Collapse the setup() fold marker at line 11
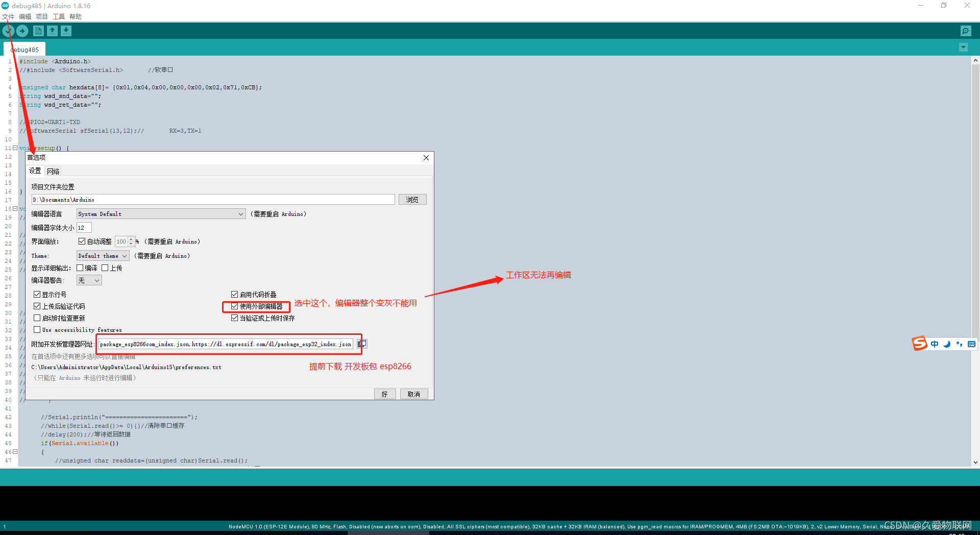Image resolution: width=980 pixels, height=535 pixels. [x=15, y=148]
